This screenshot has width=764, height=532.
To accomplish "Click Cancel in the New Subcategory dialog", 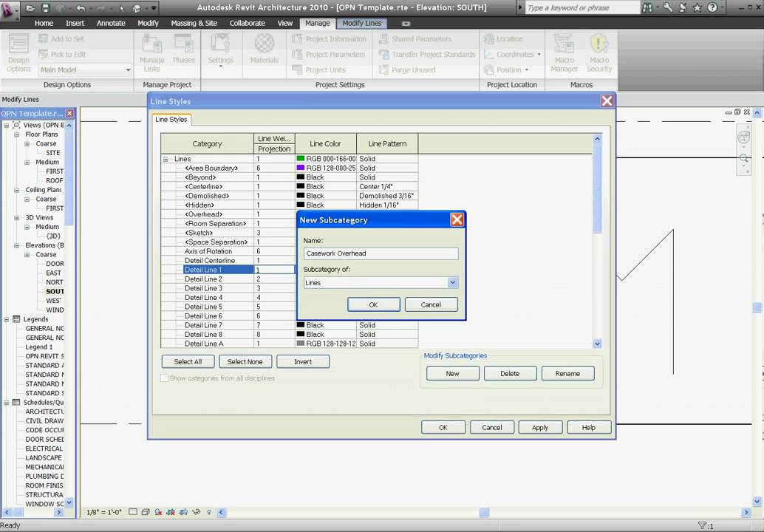I will pos(431,304).
